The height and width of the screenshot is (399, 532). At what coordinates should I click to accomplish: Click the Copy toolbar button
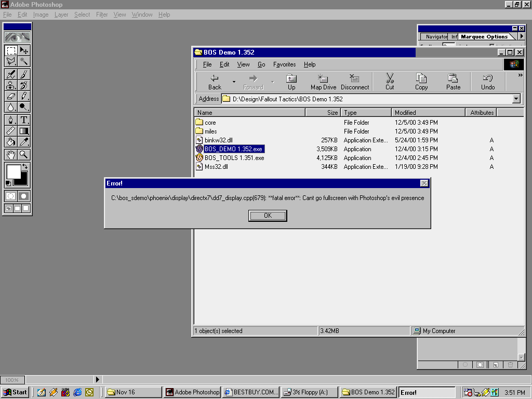421,82
